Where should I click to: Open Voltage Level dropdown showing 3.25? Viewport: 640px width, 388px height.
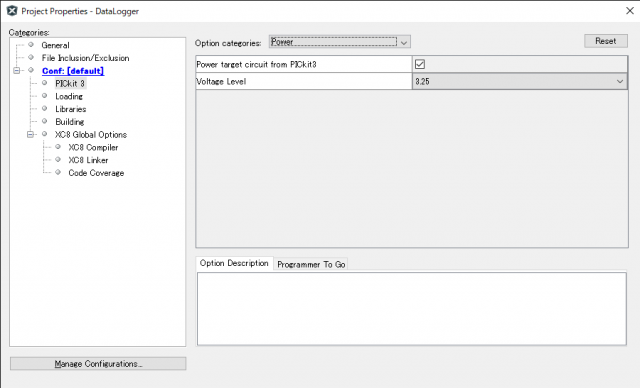520,81
